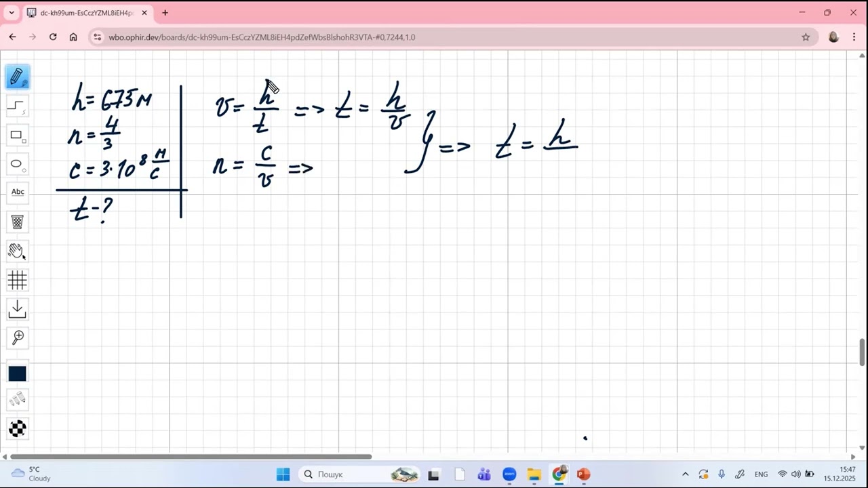The height and width of the screenshot is (488, 868).
Task: Select the Zoom magnifier tool
Action: (18, 338)
